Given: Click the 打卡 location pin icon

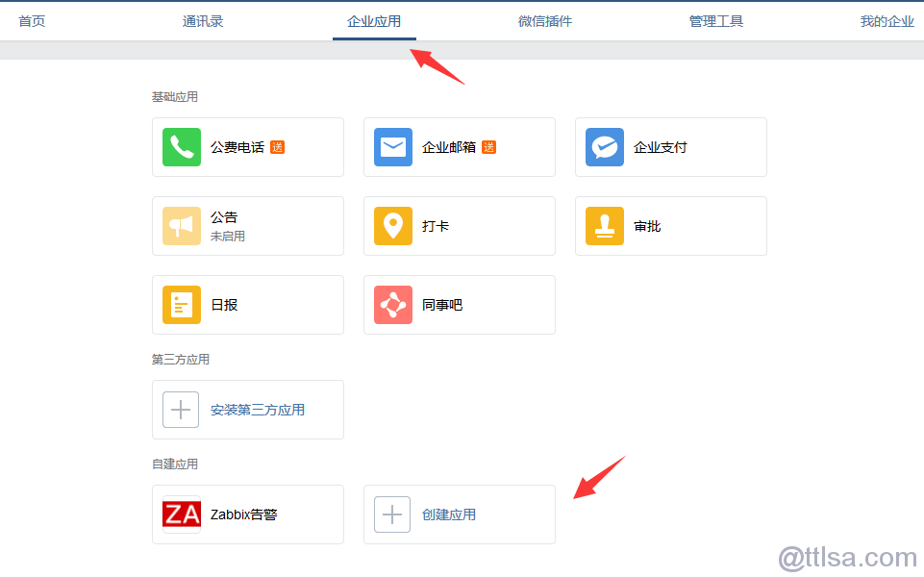Looking at the screenshot, I should click(393, 226).
